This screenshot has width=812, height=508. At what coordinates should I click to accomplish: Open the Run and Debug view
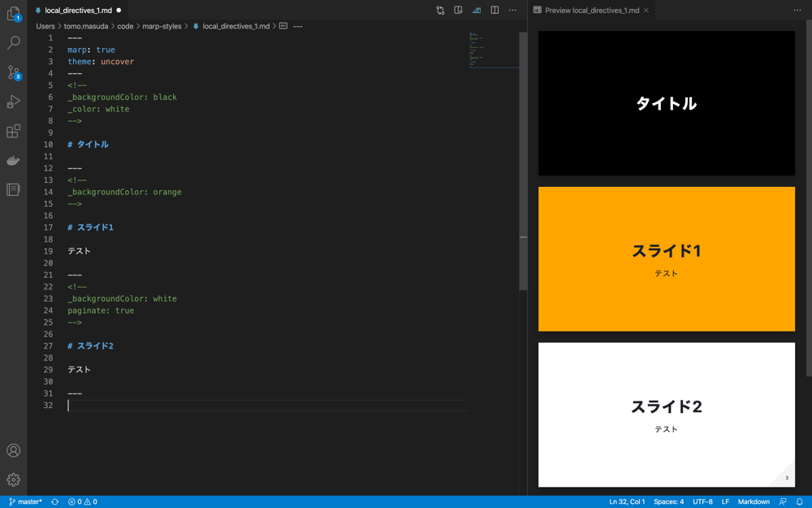13,102
